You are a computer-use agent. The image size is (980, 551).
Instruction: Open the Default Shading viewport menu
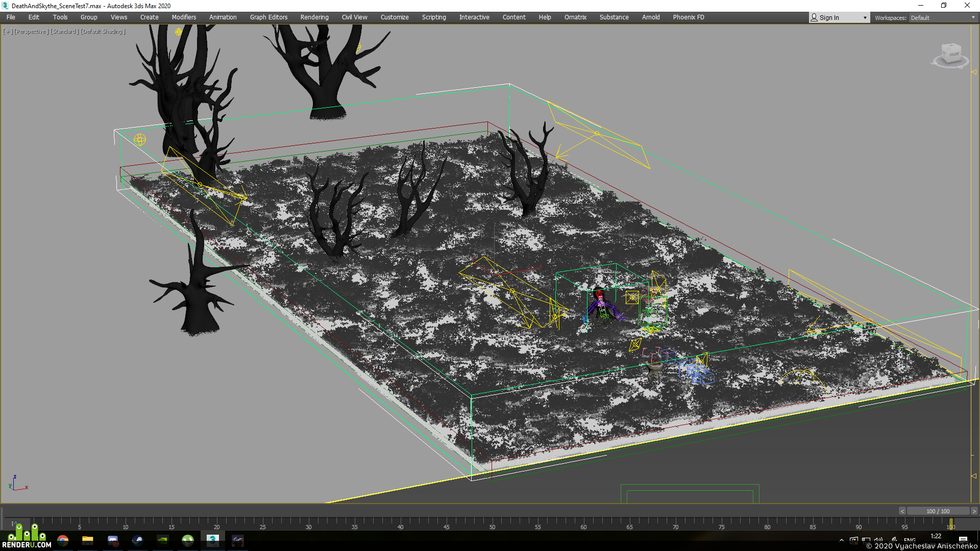pos(103,32)
